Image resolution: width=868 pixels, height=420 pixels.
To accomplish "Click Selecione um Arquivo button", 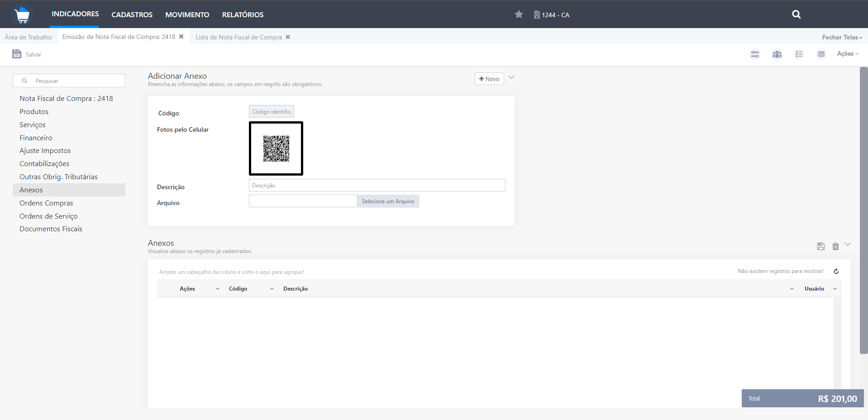I will [x=388, y=201].
